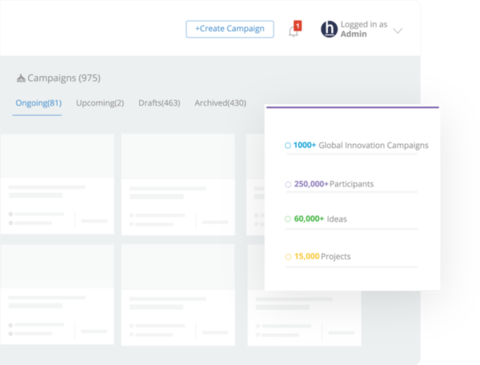
Task: Click the blue circle beside 1000+
Action: 288,145
